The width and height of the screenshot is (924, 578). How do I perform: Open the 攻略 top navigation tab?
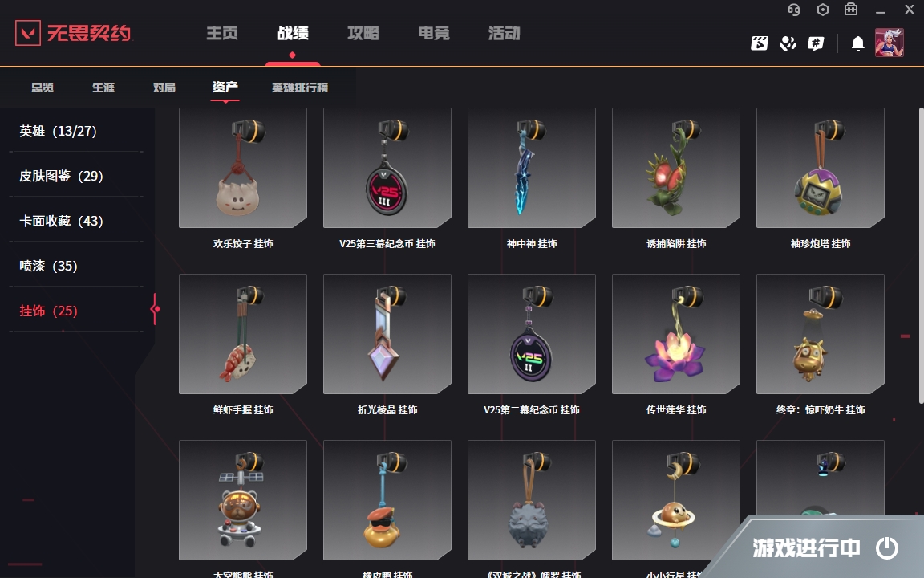click(x=363, y=33)
